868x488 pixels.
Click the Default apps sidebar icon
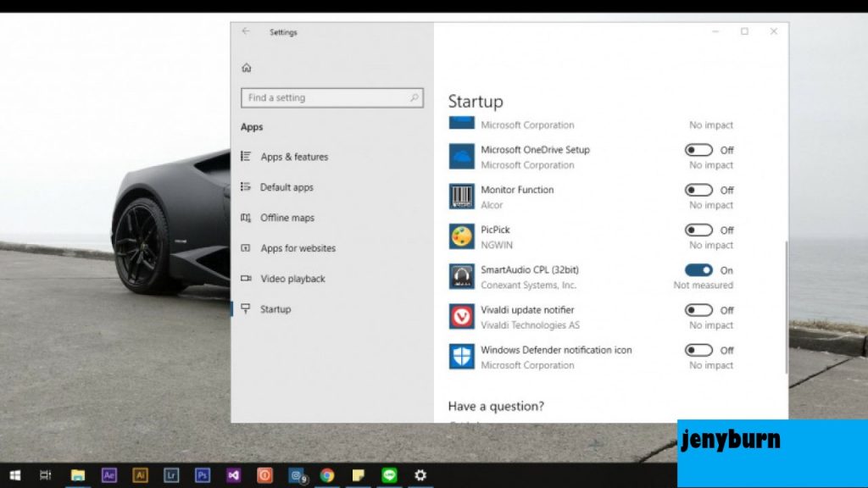[x=246, y=187]
